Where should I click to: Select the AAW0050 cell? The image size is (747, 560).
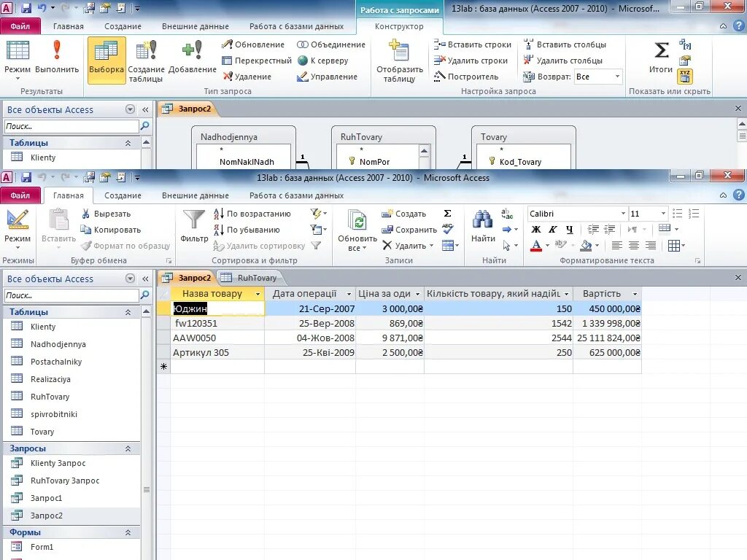pyautogui.click(x=217, y=338)
